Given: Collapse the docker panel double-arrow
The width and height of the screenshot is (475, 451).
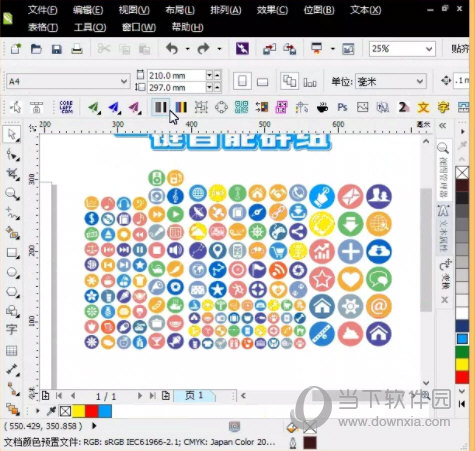Looking at the screenshot, I should pos(443,126).
